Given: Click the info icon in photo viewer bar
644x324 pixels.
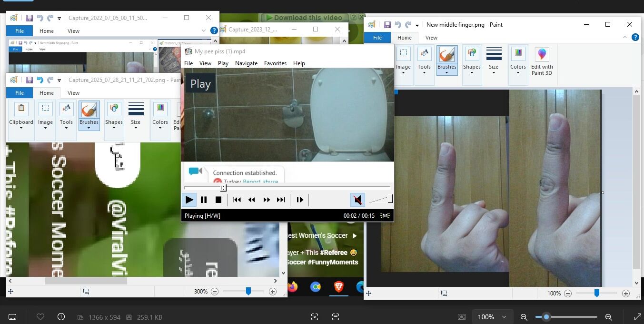Looking at the screenshot, I should click(x=61, y=317).
